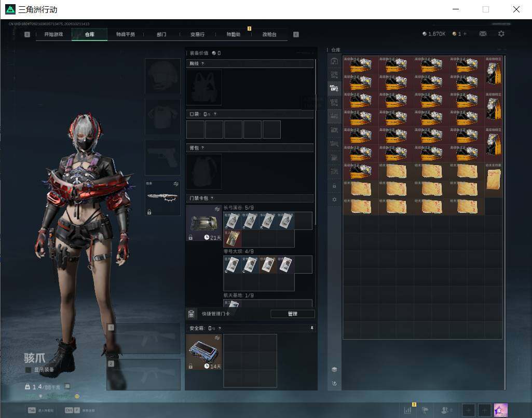This screenshot has height=418, width=532.
Task: Select the equipped knife melee slot
Action: [x=162, y=197]
